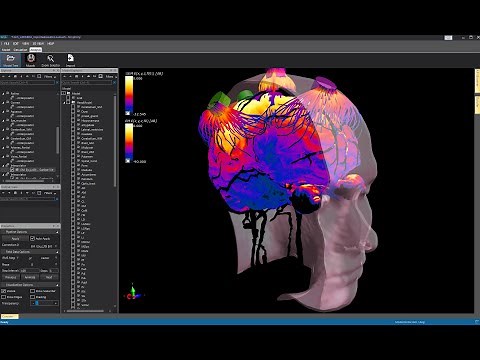Open Filter dropdown in the middle-left panel
Image resolution: width=480 pixels, height=360 pixels.
pos(50,193)
